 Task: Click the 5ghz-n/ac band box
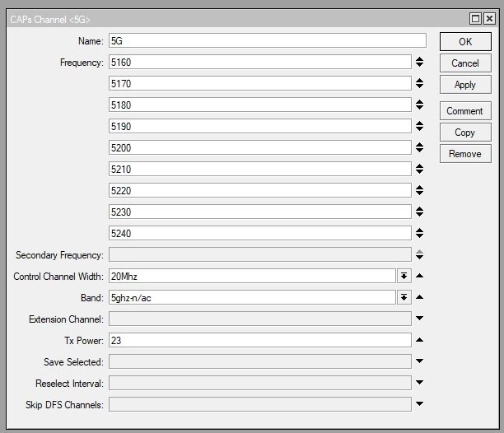click(252, 298)
